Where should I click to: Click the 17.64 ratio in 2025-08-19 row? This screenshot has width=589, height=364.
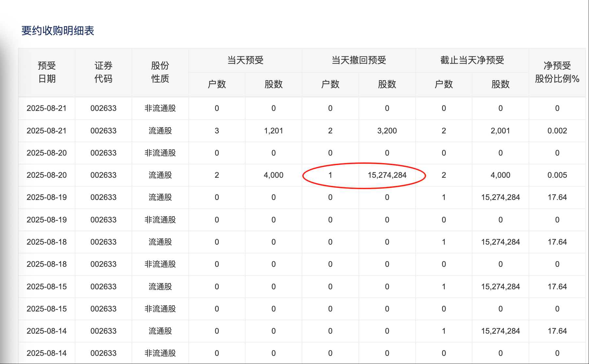(x=557, y=197)
